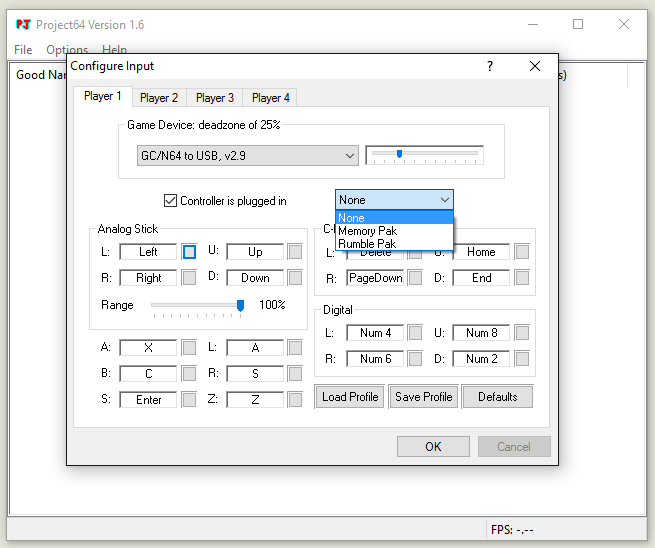Click the question mark help button in Configure Input

coord(490,66)
